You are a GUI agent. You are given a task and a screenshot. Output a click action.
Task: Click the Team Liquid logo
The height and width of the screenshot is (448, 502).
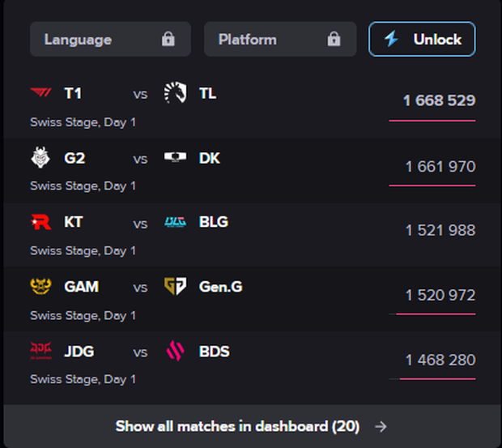click(x=175, y=93)
